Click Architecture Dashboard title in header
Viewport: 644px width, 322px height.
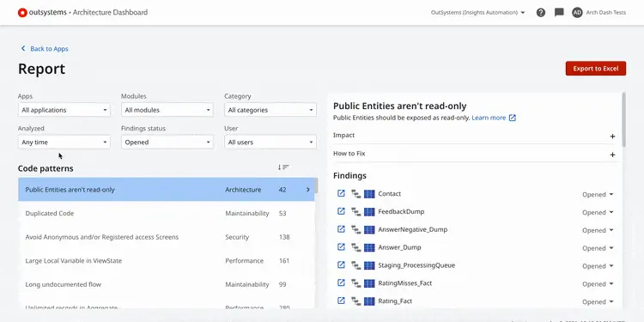click(x=110, y=12)
